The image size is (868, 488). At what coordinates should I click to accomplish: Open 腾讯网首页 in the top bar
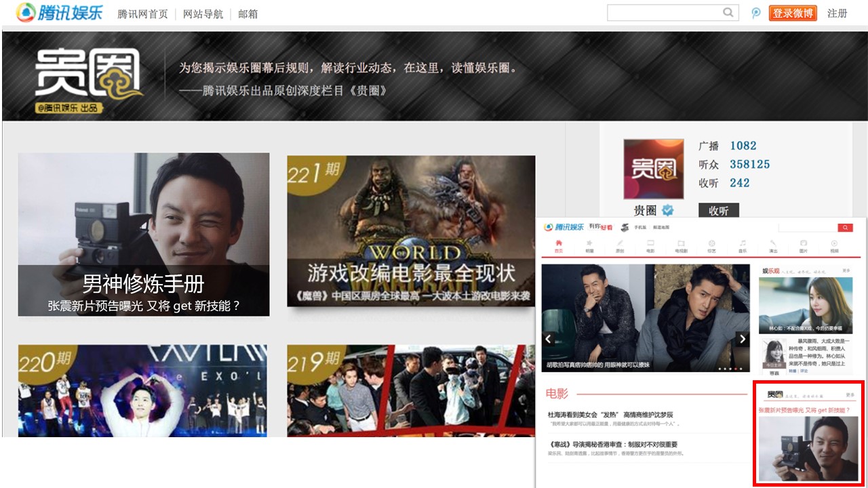pos(142,14)
